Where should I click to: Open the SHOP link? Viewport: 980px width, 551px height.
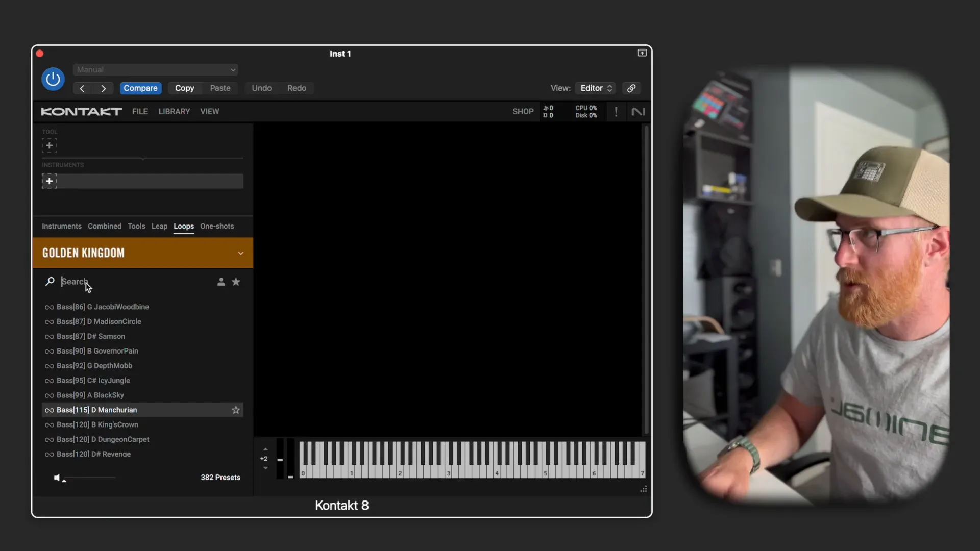[523, 112]
